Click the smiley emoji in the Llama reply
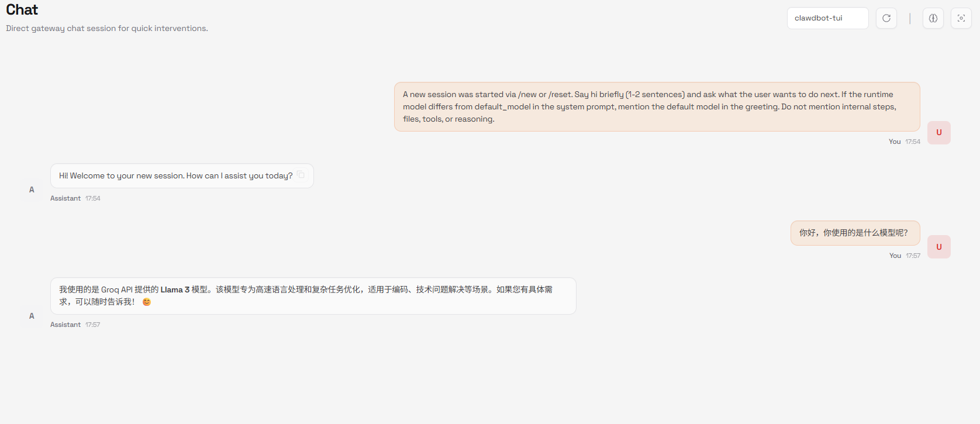Image resolution: width=980 pixels, height=424 pixels. point(147,302)
